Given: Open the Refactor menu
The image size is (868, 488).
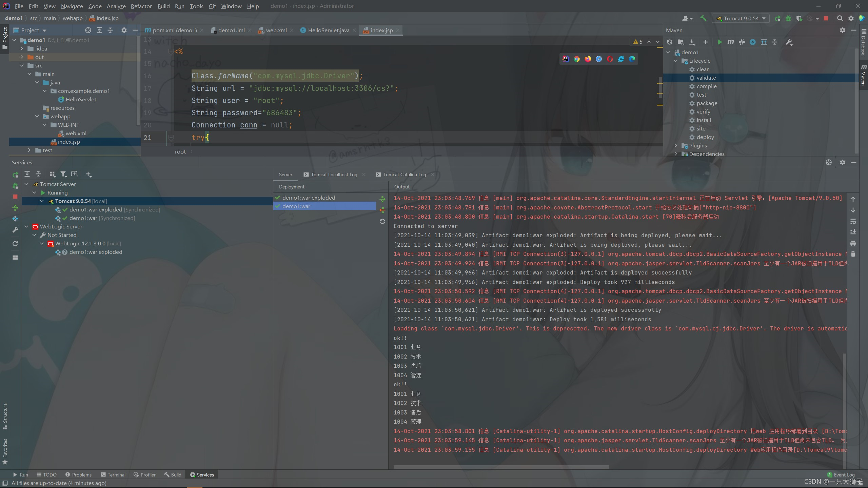Looking at the screenshot, I should [x=141, y=6].
